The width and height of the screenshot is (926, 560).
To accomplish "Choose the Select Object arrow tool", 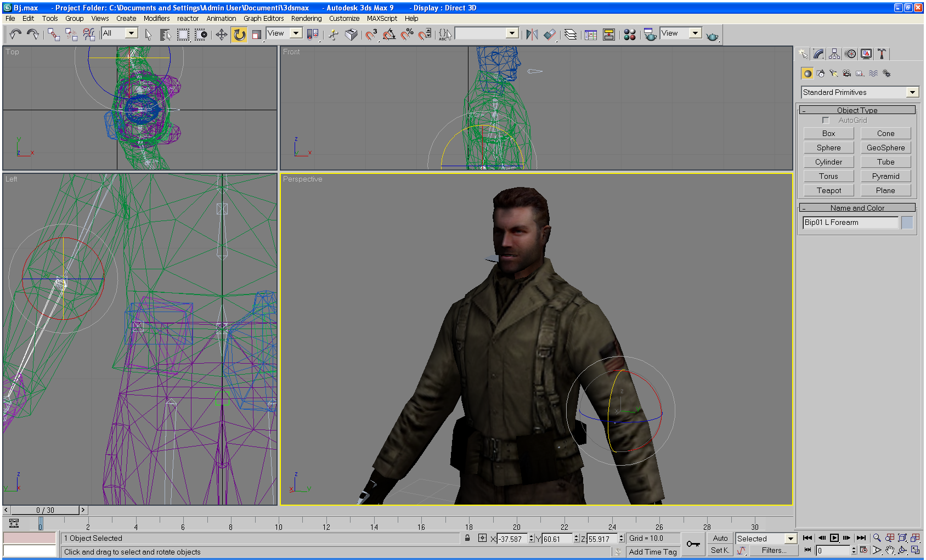I will [x=148, y=34].
